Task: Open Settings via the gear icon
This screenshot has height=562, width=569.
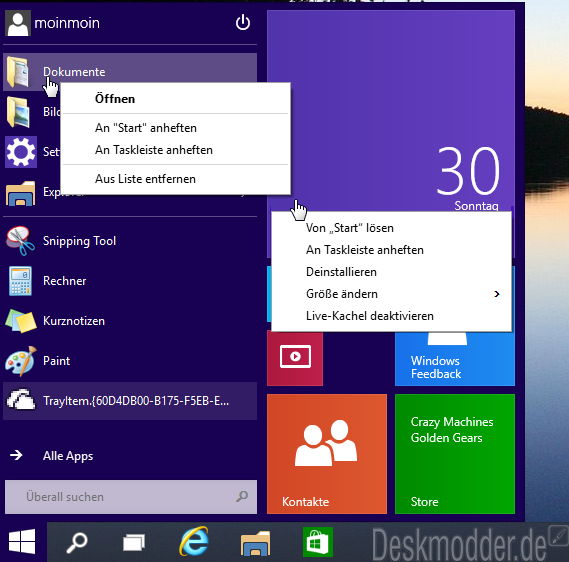Action: [x=21, y=152]
